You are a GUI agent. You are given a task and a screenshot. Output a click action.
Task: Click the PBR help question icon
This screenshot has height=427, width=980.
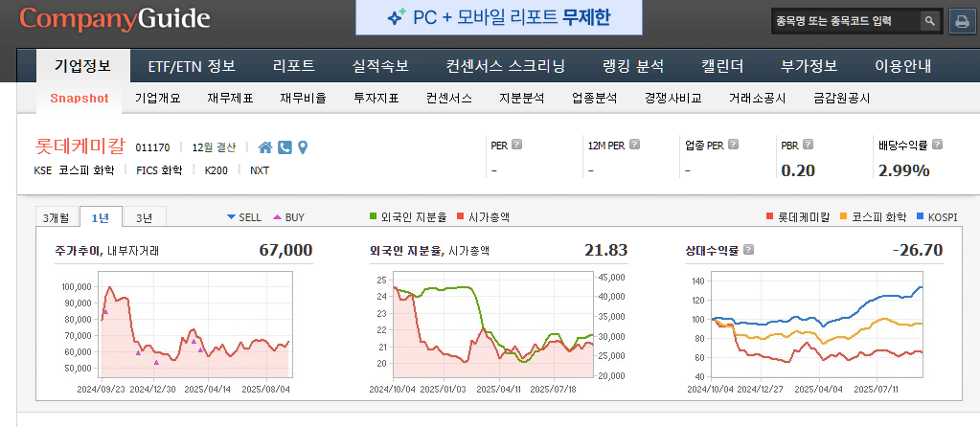pos(809,145)
